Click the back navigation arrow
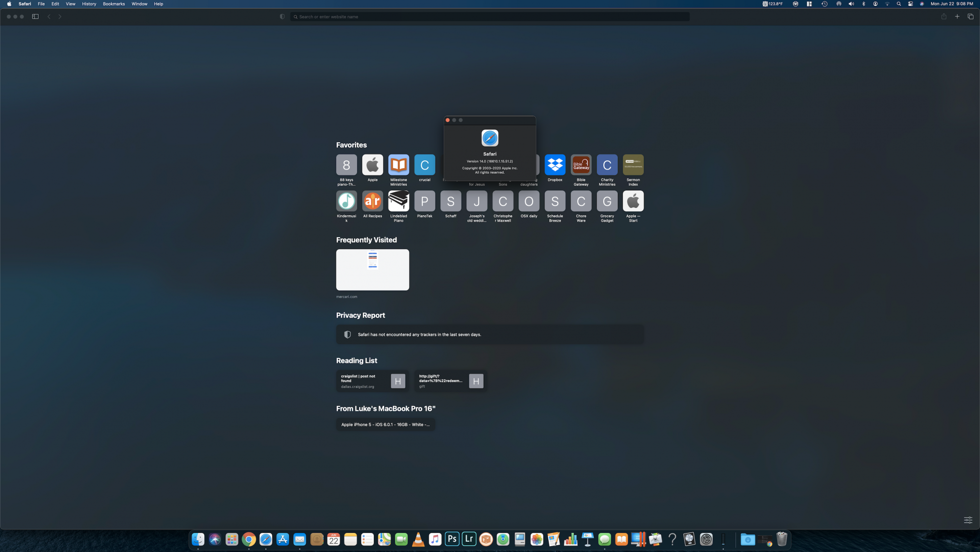 (49, 17)
